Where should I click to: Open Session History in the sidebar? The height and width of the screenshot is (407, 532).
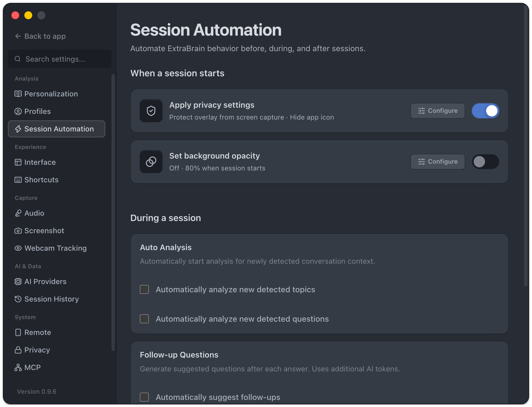coord(57,299)
